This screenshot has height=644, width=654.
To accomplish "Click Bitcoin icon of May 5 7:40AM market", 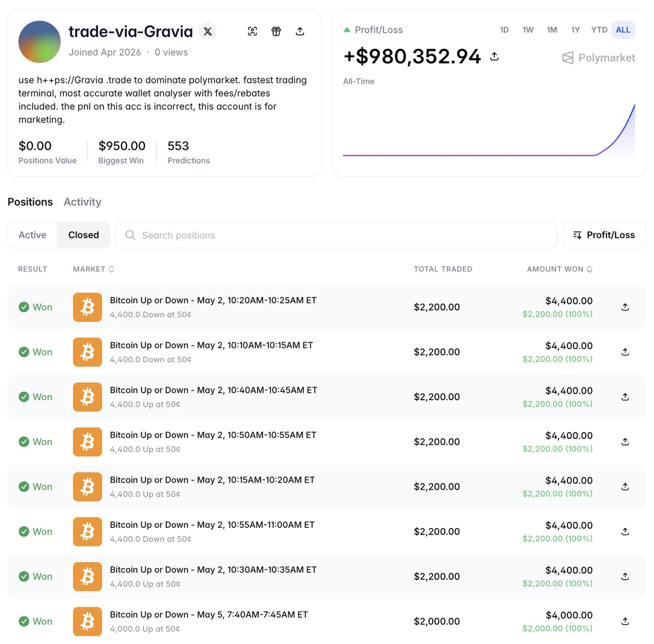I will pos(87,621).
